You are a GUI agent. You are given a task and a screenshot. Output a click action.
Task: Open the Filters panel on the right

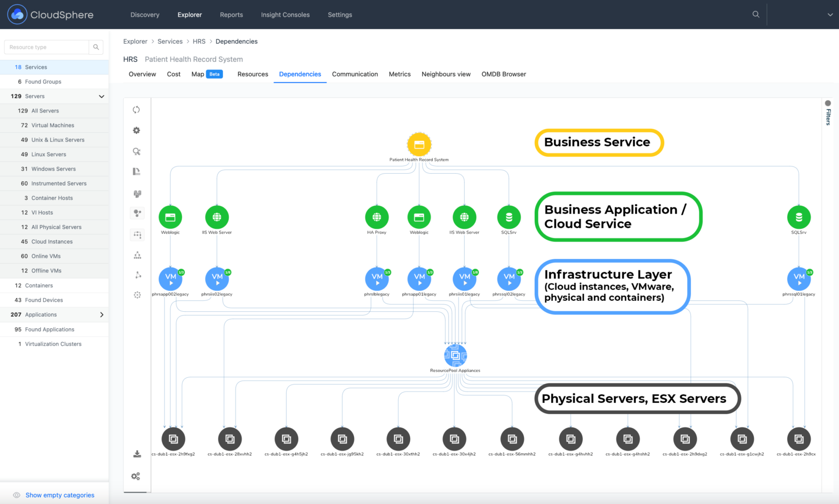828,115
